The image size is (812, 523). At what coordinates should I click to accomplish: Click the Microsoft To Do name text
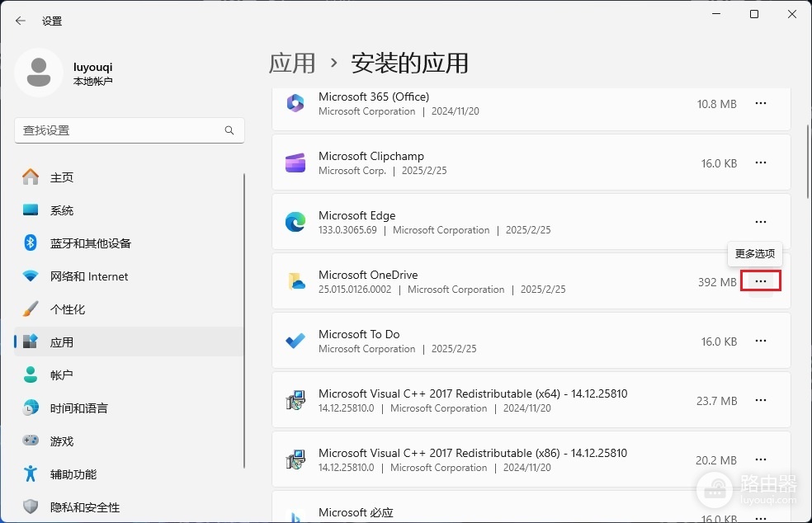coord(359,335)
